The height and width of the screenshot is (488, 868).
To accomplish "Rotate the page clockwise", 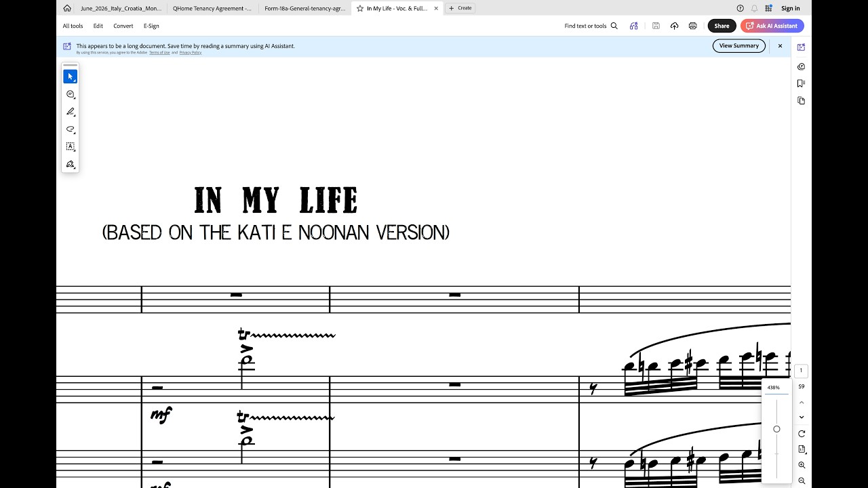I will [x=802, y=434].
